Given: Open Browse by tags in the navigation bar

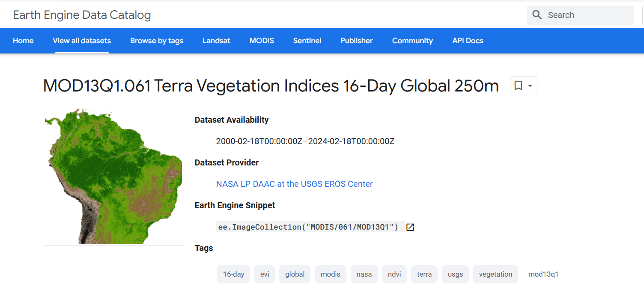Looking at the screenshot, I should tap(157, 41).
